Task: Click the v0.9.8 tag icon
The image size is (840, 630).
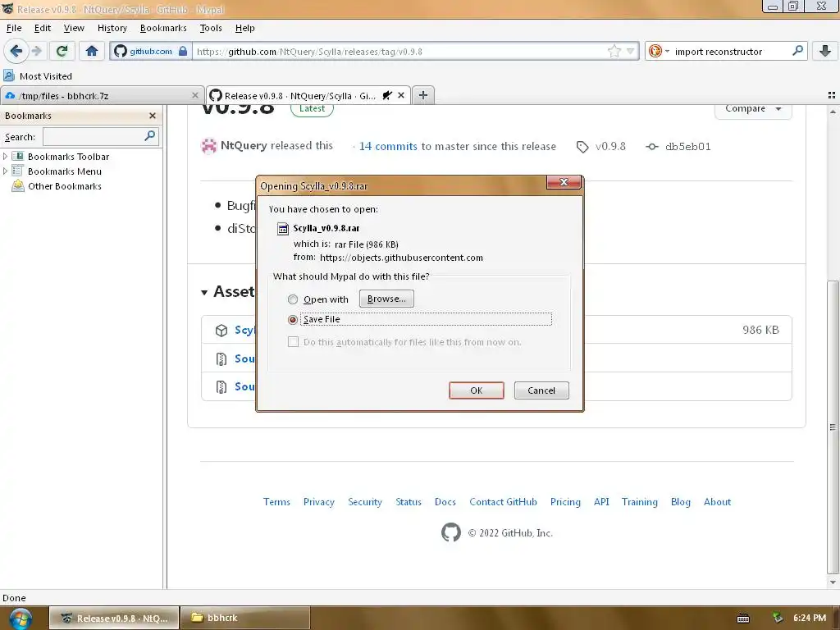Action: [582, 147]
